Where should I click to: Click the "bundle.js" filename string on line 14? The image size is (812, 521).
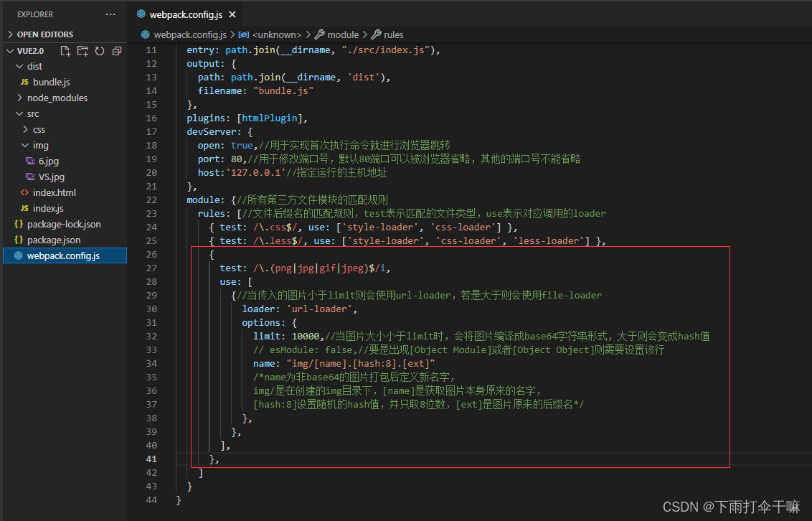[284, 90]
